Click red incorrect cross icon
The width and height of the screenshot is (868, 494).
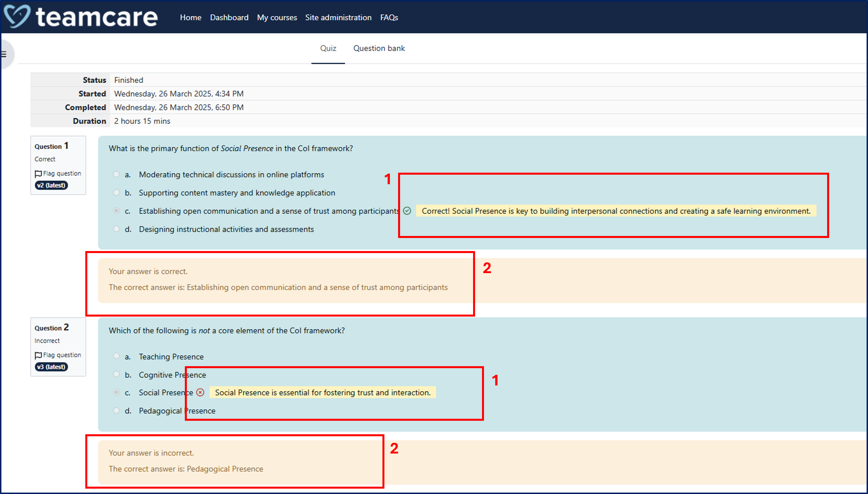click(x=200, y=393)
